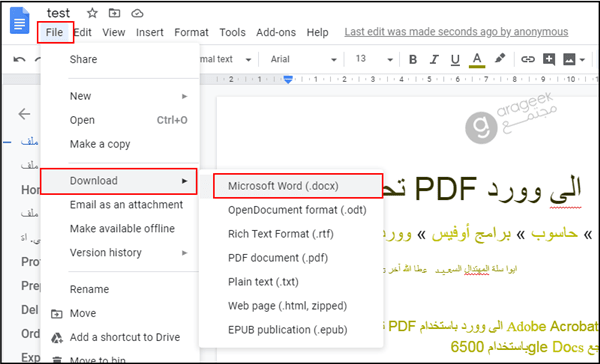Download as EPUB publication (.epub)

[292, 330]
